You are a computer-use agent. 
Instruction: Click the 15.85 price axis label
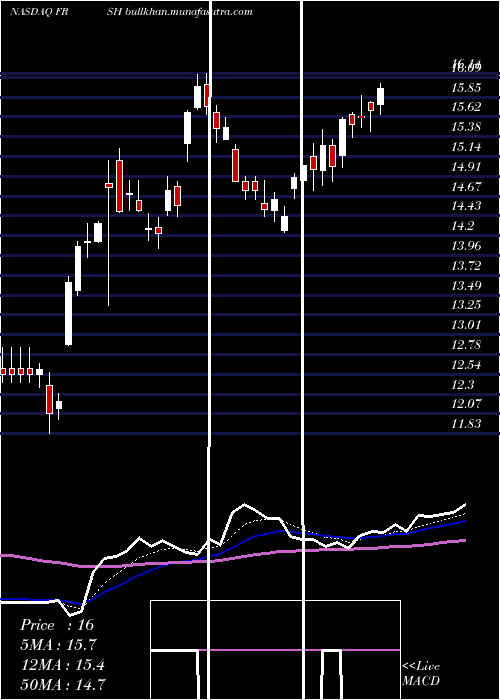[x=466, y=88]
